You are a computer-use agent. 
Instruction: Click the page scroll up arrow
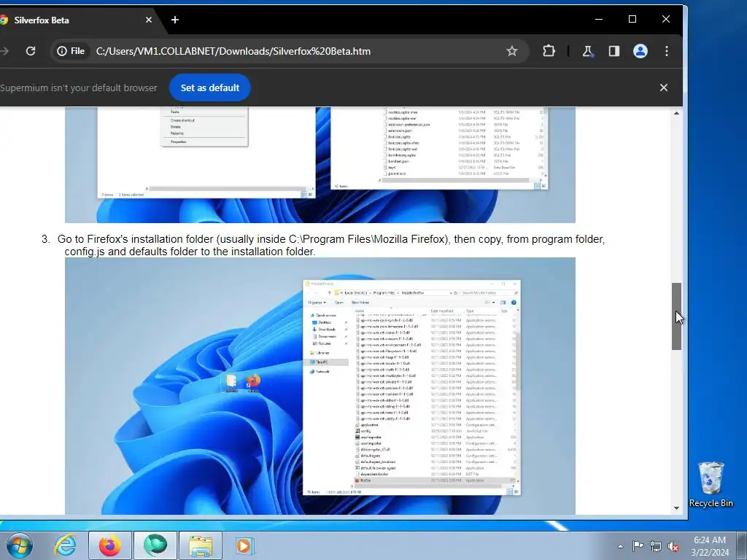point(676,113)
